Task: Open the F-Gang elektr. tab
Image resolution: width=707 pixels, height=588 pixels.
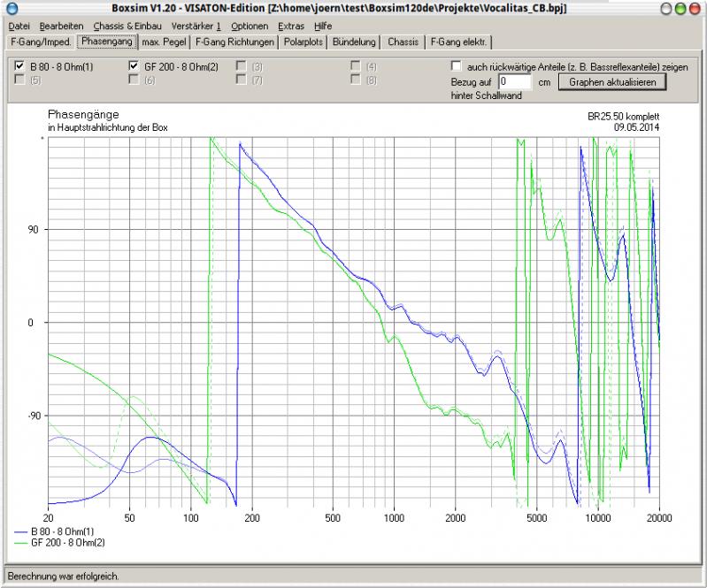Action: [x=458, y=42]
